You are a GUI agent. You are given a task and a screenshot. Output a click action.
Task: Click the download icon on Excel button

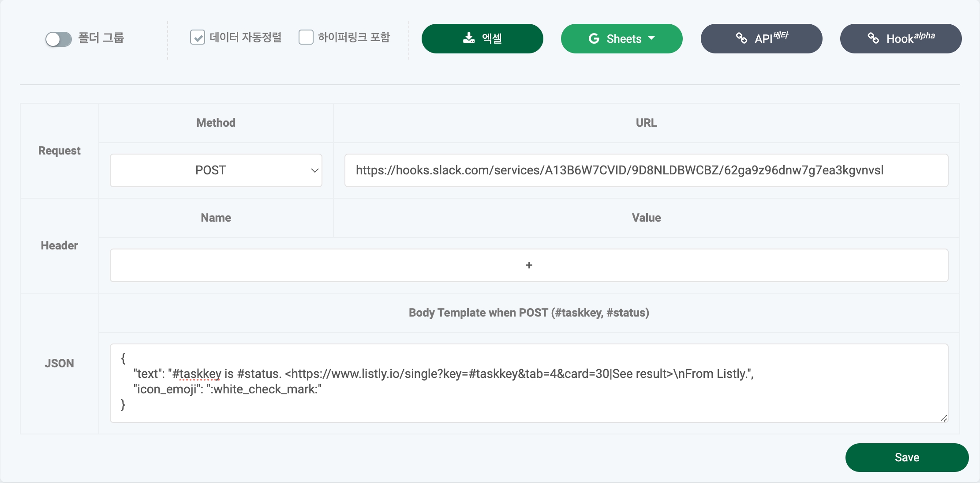pos(469,38)
